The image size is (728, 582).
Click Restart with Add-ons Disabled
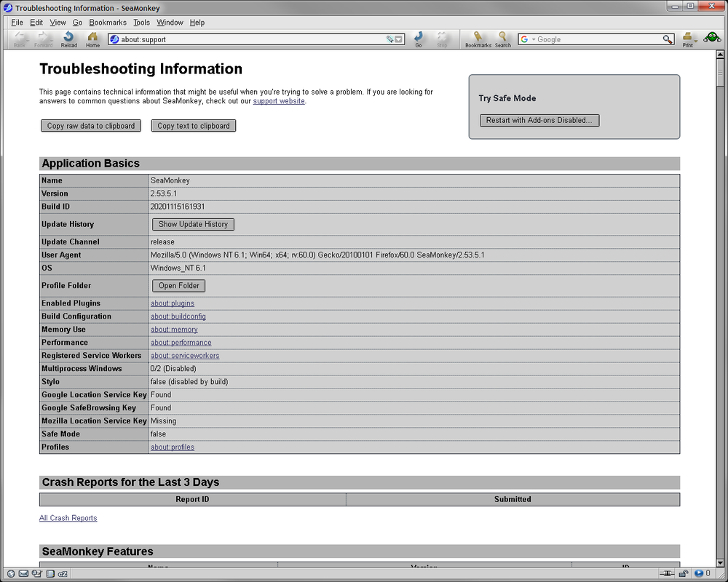click(539, 120)
